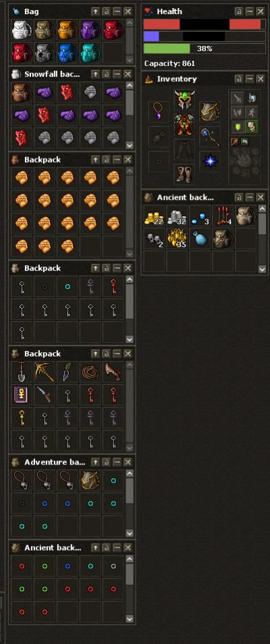Lock the Bag container panel

pyautogui.click(x=106, y=11)
